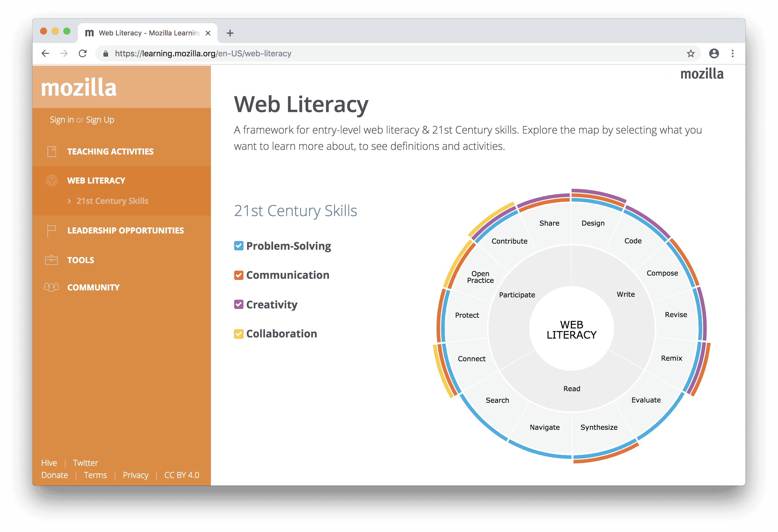
Task: Click the Tools briefcase icon
Action: pyautogui.click(x=51, y=260)
